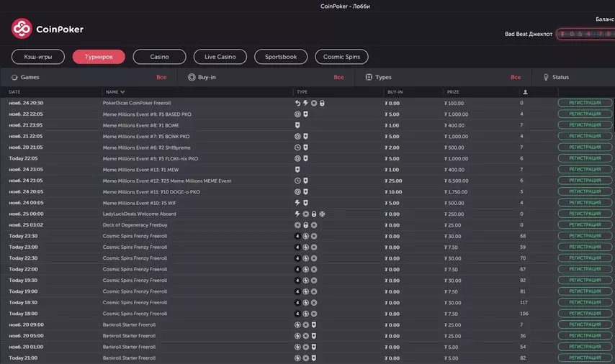The image size is (615, 364).
Task: Click the clock icon in Event #12 row
Action: 297,181
